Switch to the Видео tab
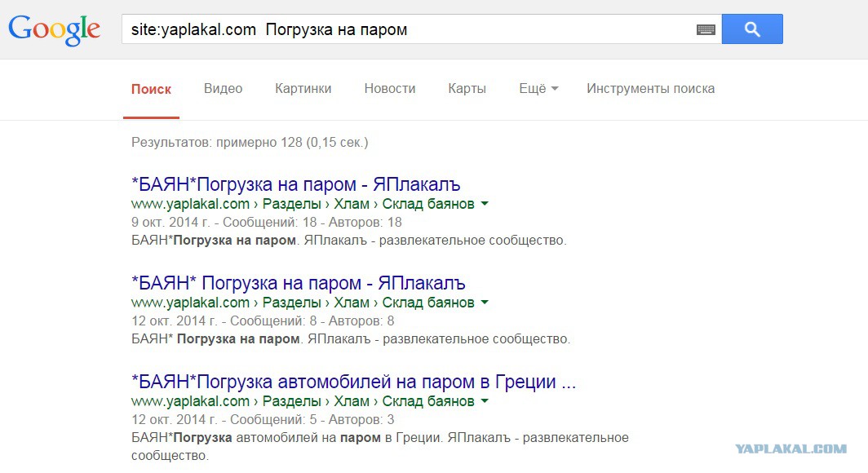 (x=223, y=89)
